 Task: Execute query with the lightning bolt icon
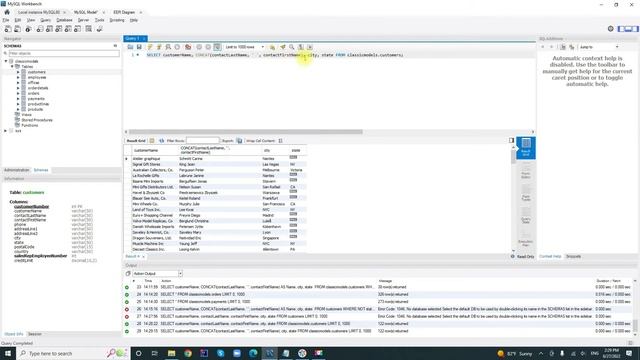coord(150,47)
